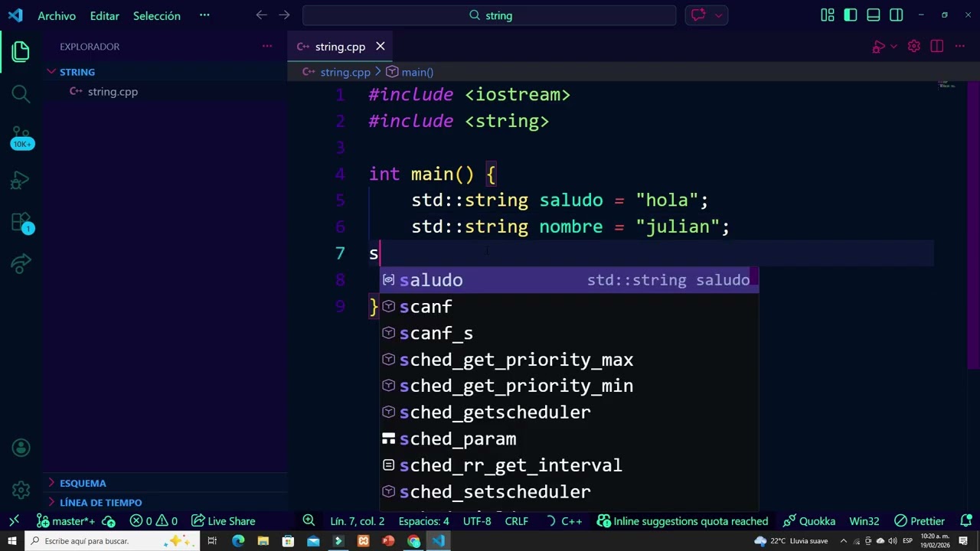The image size is (980, 551).
Task: Open errors and warnings count in status bar
Action: (x=153, y=521)
